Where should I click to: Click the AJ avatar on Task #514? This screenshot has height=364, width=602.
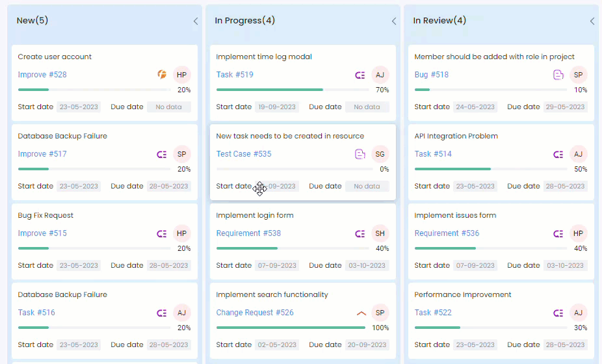point(578,154)
